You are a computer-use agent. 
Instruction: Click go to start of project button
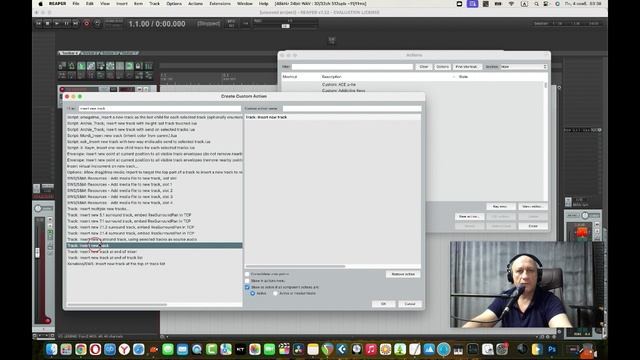[x=38, y=24]
